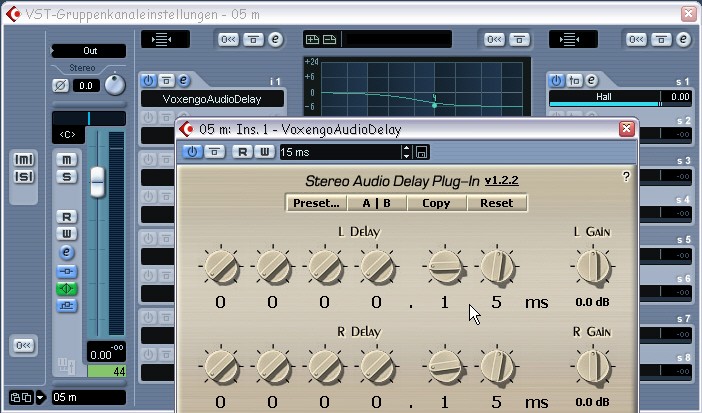The width and height of the screenshot is (702, 413).
Task: Open the EQ preset name field
Action: (398, 39)
